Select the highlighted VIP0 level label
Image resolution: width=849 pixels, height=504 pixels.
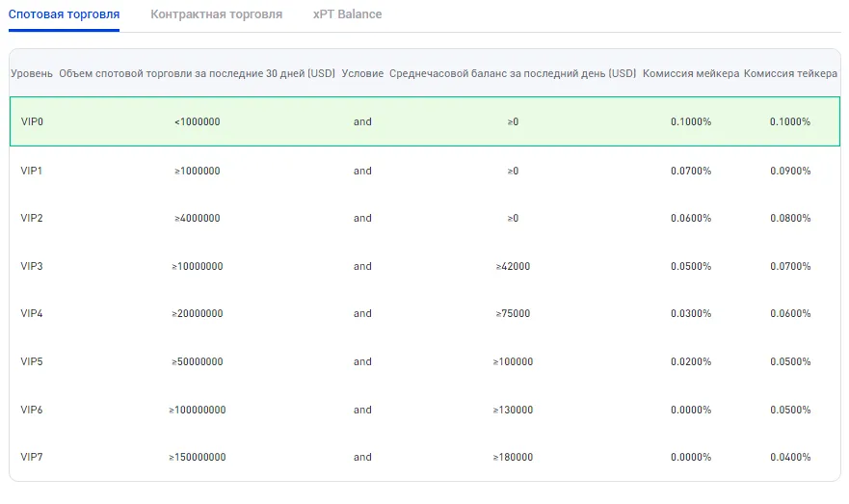click(32, 122)
